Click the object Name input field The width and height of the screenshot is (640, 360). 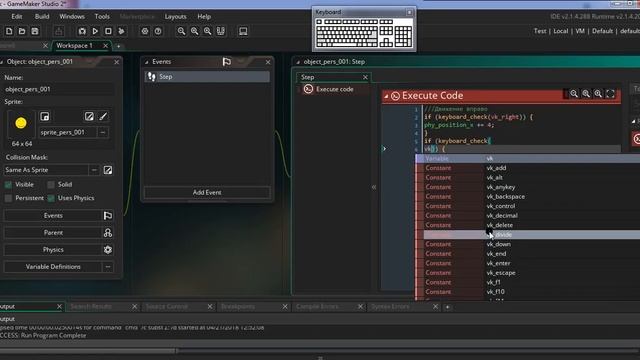point(59,89)
